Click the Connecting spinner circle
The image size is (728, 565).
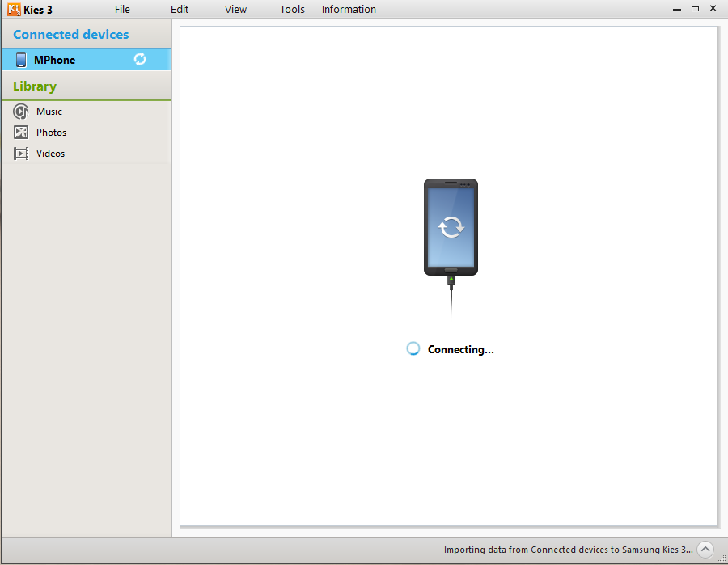(413, 348)
